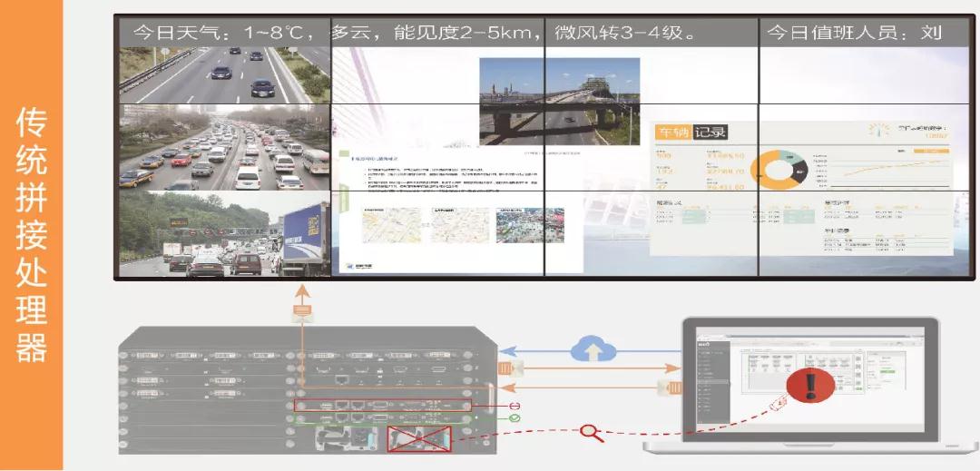The height and width of the screenshot is (471, 980).
Task: Click the red exclamation warning circle
Action: click(x=805, y=384)
